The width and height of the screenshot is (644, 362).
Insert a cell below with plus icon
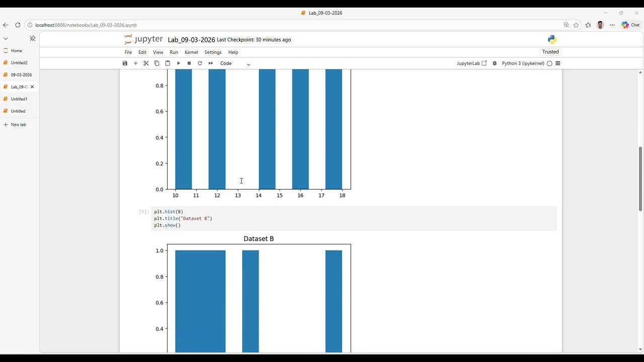(x=135, y=63)
